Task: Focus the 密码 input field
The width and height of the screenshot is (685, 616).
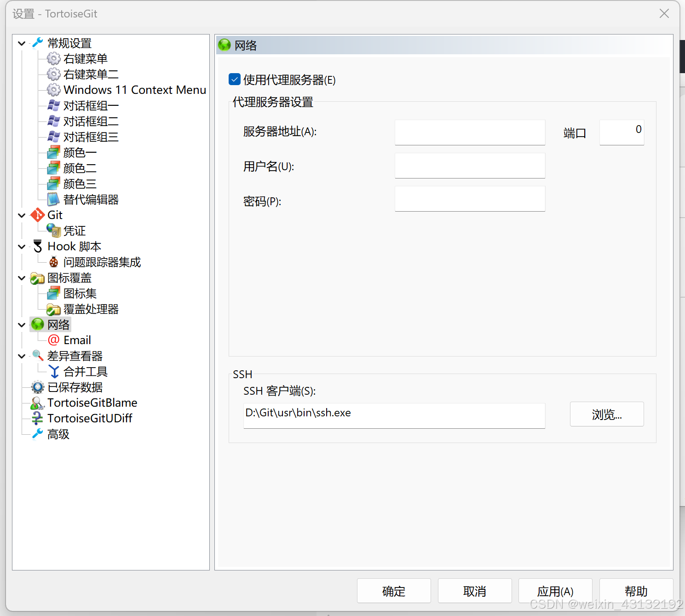Action: tap(470, 199)
